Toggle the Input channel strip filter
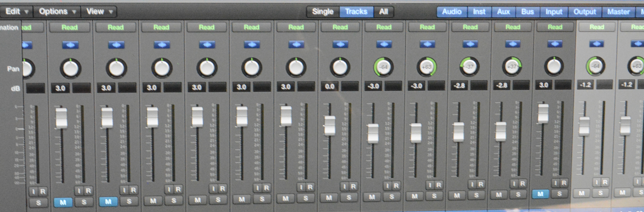The height and width of the screenshot is (212, 644). point(554,12)
